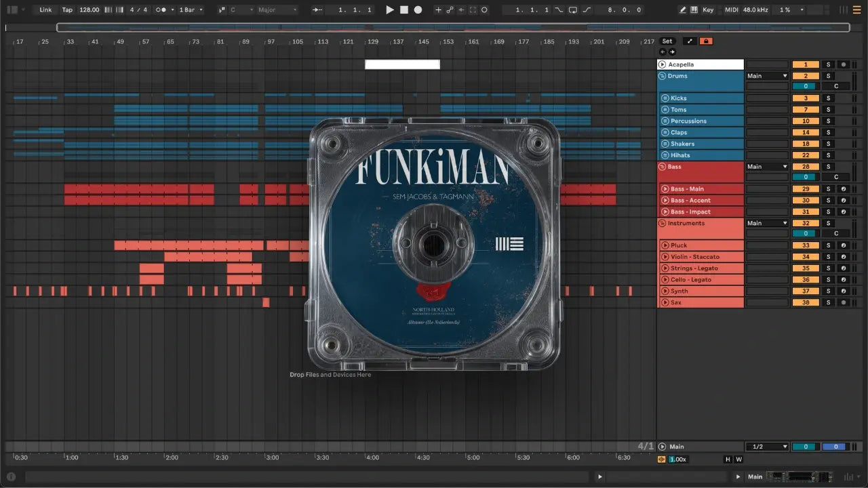Screen dimensions: 868x488
Task: Collapse the Instruments group track
Action: pyautogui.click(x=662, y=223)
